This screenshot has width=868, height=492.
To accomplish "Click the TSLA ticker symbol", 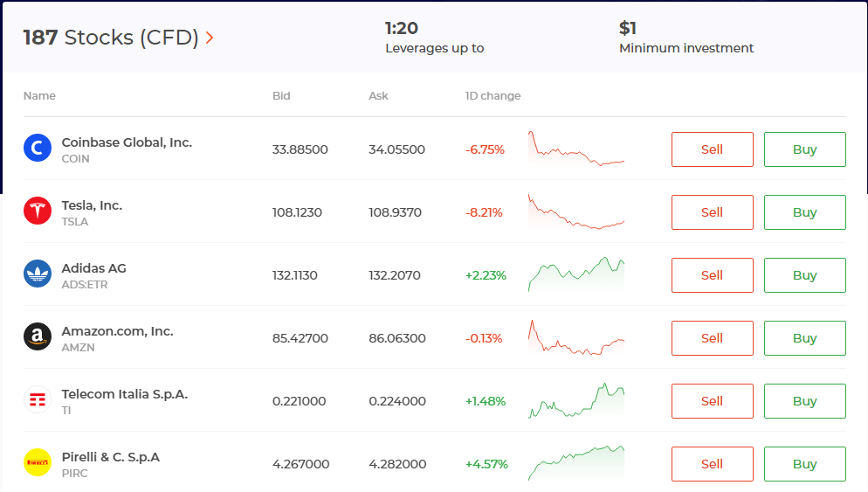I will [75, 222].
